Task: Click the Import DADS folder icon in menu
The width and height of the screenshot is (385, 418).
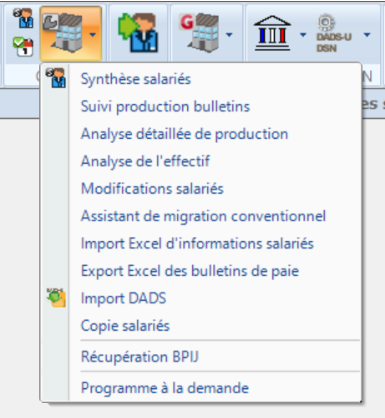Action: coord(56,298)
